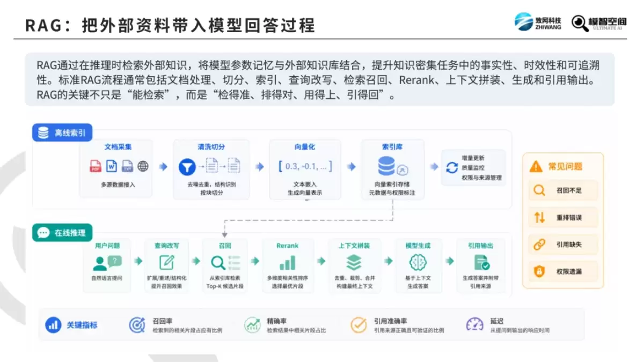Click the orange checkmark circle icon beside 引用准确率

click(x=358, y=324)
